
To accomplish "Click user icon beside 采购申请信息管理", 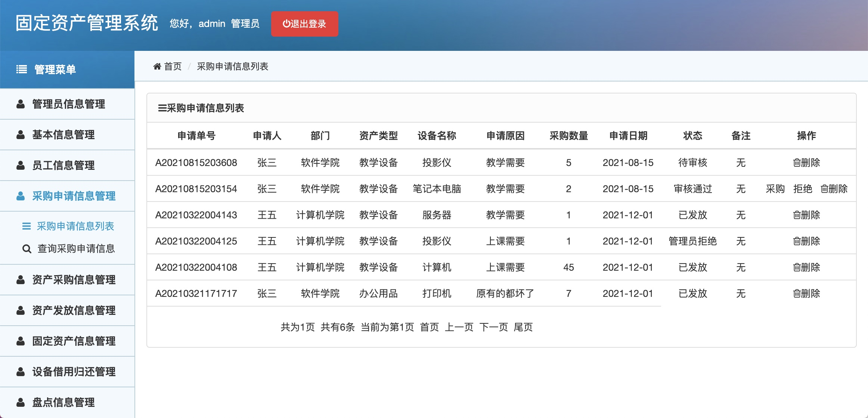I will click(x=21, y=196).
